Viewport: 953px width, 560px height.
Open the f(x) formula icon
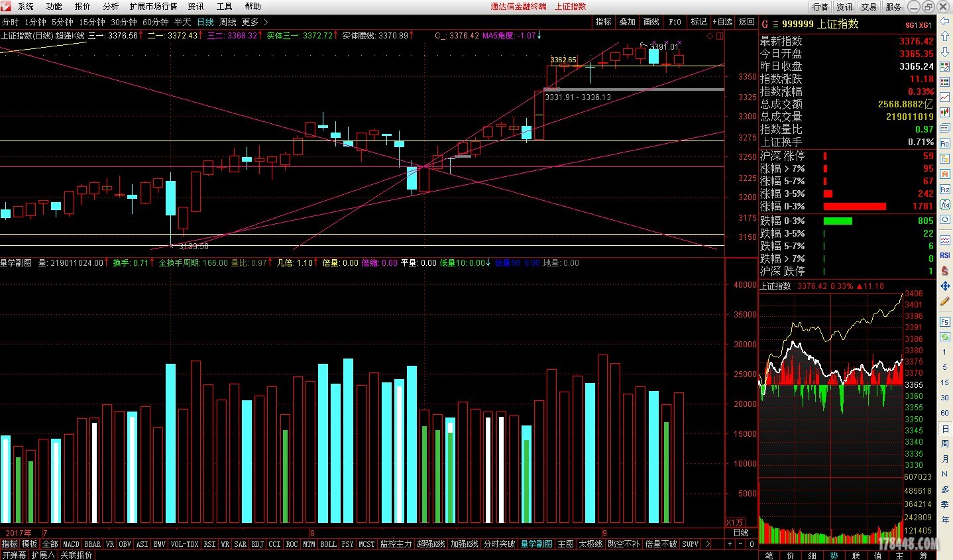point(945,205)
